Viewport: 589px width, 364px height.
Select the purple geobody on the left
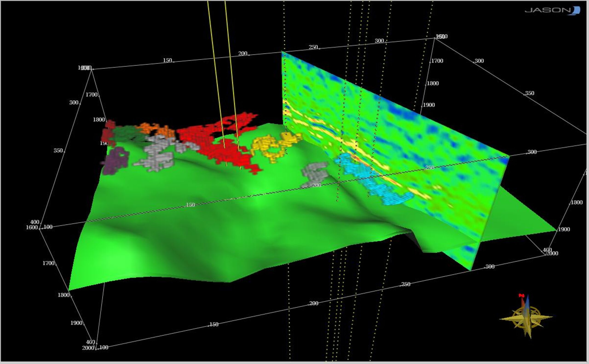click(x=115, y=161)
